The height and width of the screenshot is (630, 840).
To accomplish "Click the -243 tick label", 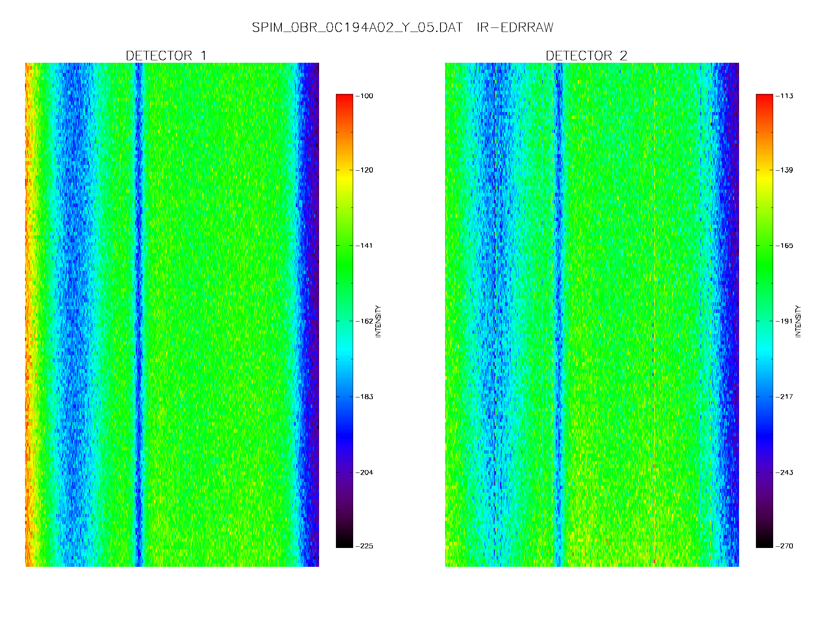I will click(x=784, y=472).
